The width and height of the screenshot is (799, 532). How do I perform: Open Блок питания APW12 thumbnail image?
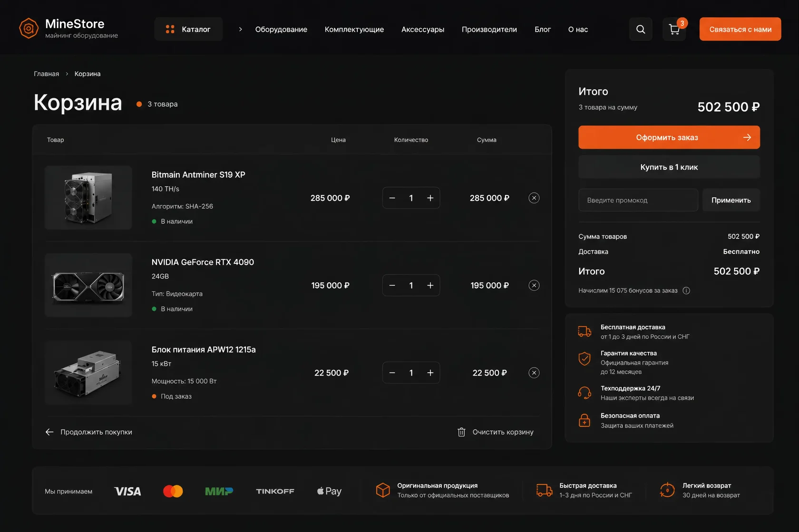click(88, 373)
